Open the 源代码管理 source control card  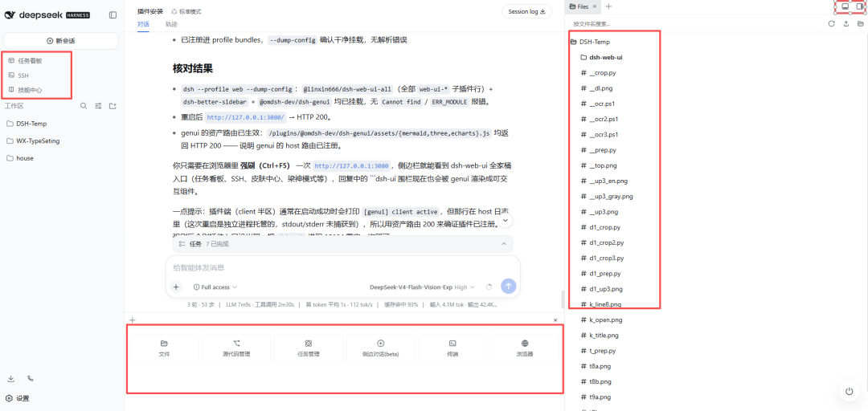(x=236, y=348)
